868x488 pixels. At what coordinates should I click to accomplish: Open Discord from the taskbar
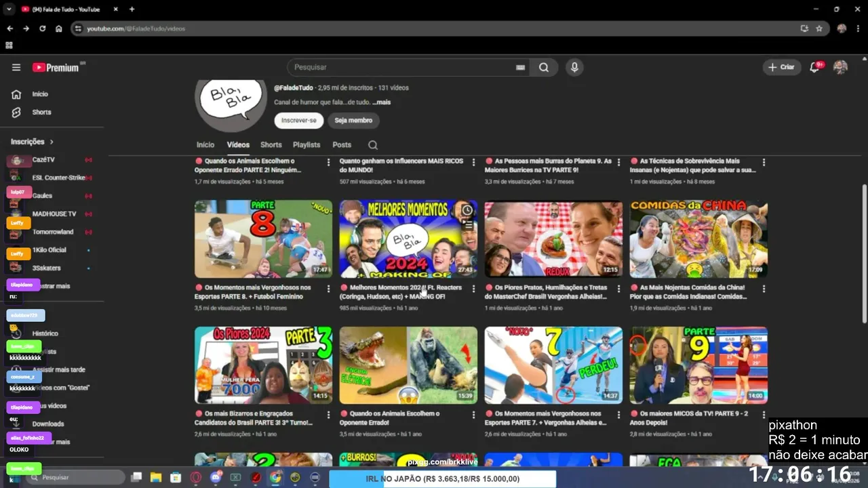pyautogui.click(x=216, y=477)
